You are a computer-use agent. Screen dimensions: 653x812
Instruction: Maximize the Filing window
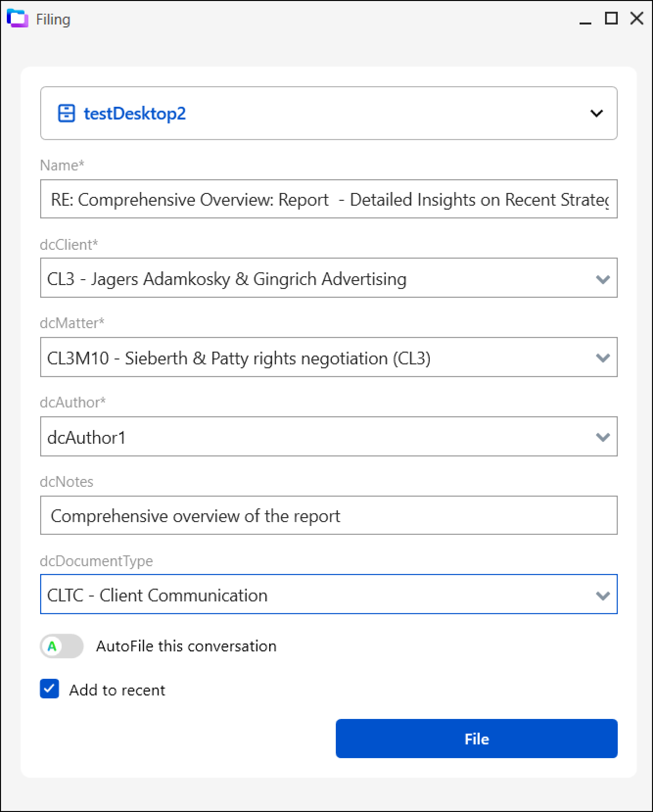pyautogui.click(x=611, y=19)
